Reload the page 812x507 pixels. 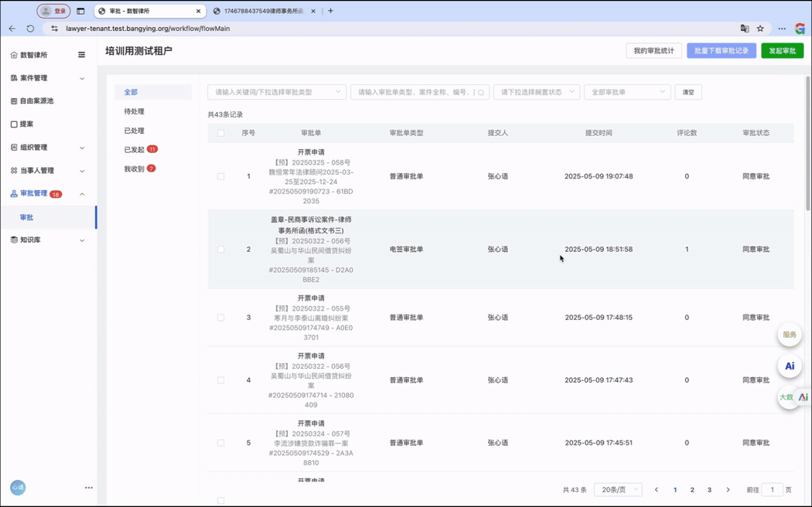[x=31, y=29]
